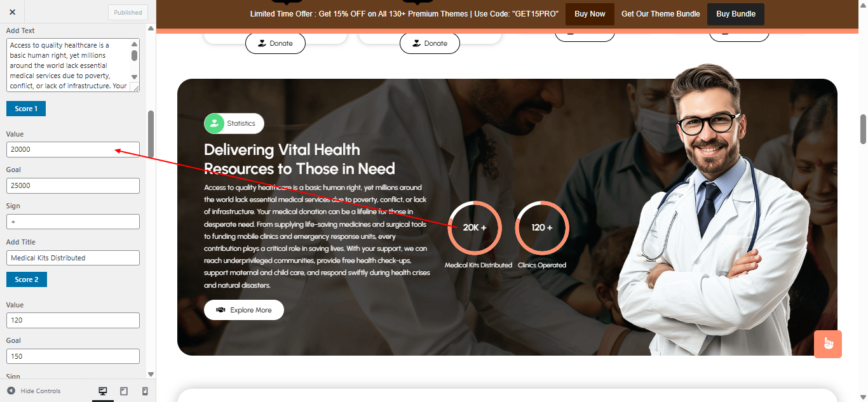
Task: Close the customizer with the X icon
Action: pos(12,12)
